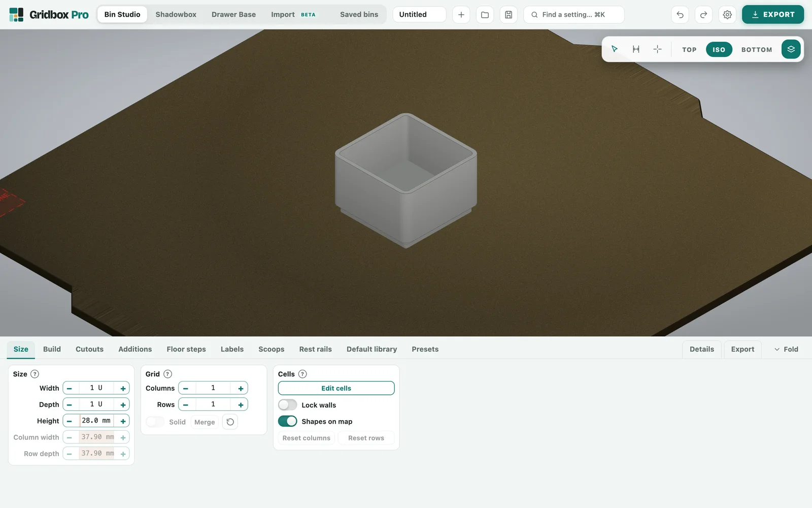Increase Columns count
The width and height of the screenshot is (812, 508).
[x=241, y=388]
